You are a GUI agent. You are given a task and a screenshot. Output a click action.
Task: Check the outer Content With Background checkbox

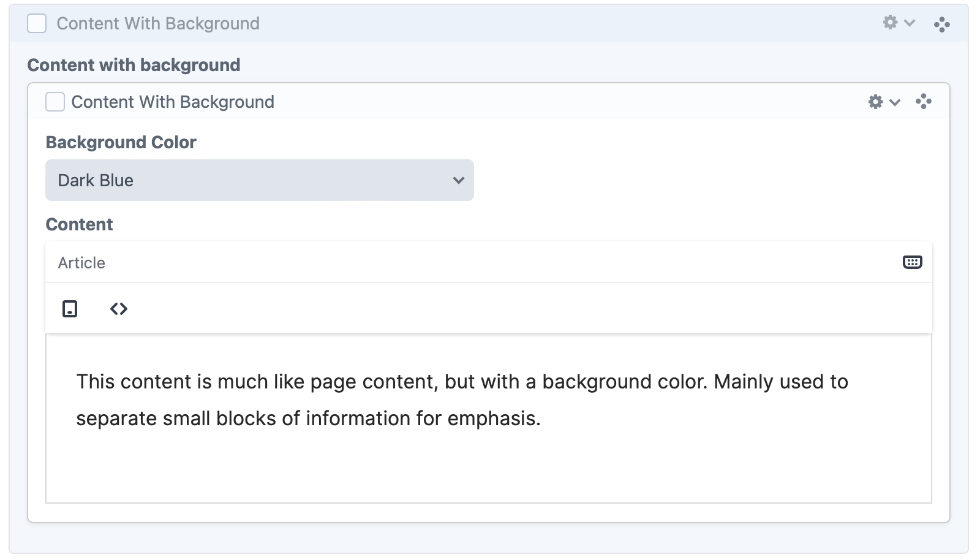pyautogui.click(x=37, y=24)
